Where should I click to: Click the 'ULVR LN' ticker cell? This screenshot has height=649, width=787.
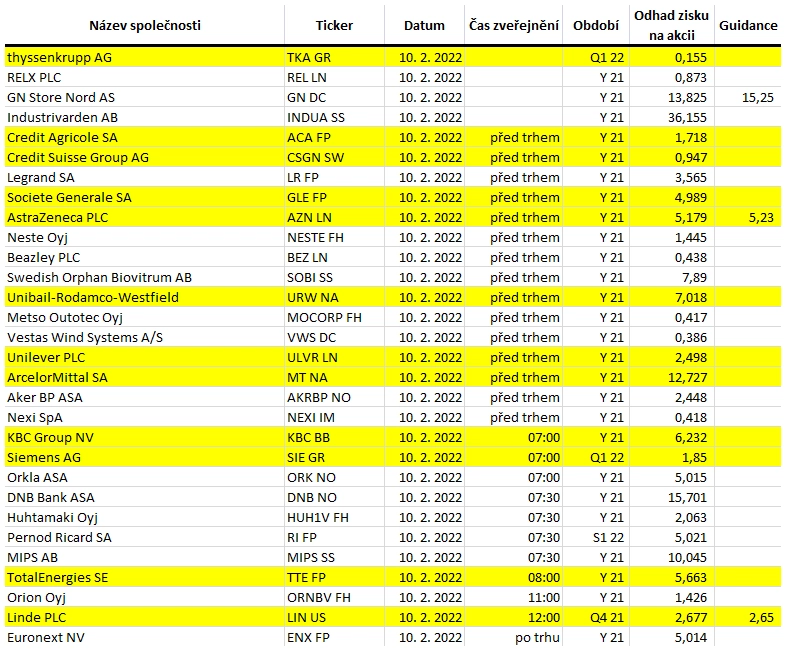334,358
